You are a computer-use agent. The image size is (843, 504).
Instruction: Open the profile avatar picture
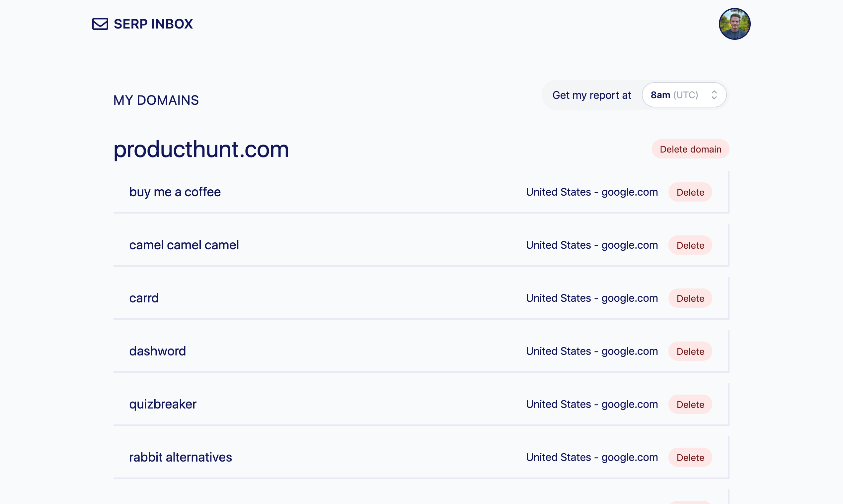[734, 24]
